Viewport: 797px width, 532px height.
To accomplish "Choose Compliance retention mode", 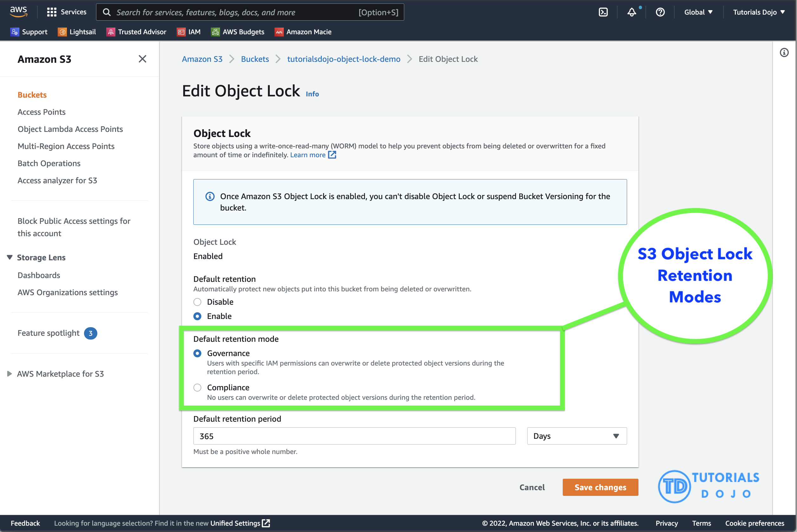I will [197, 387].
